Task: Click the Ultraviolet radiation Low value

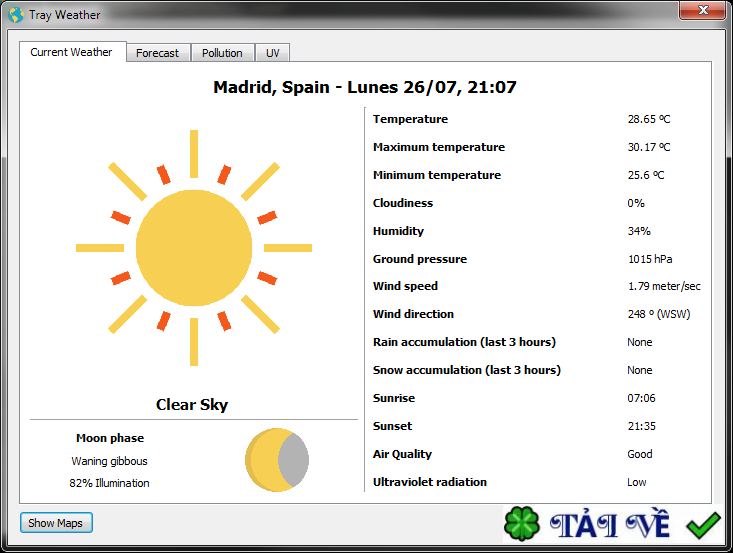Action: [x=637, y=482]
